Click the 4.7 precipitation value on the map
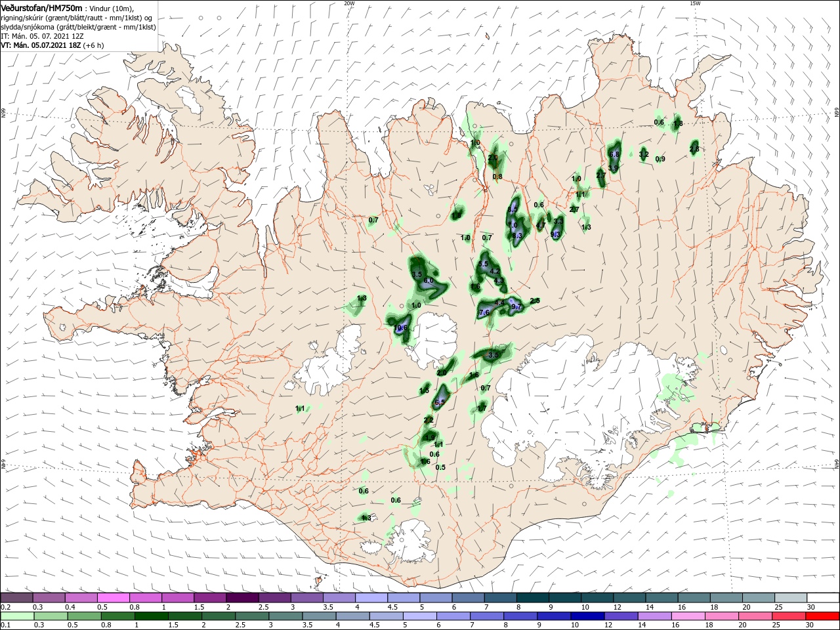840x630 pixels. point(541,225)
